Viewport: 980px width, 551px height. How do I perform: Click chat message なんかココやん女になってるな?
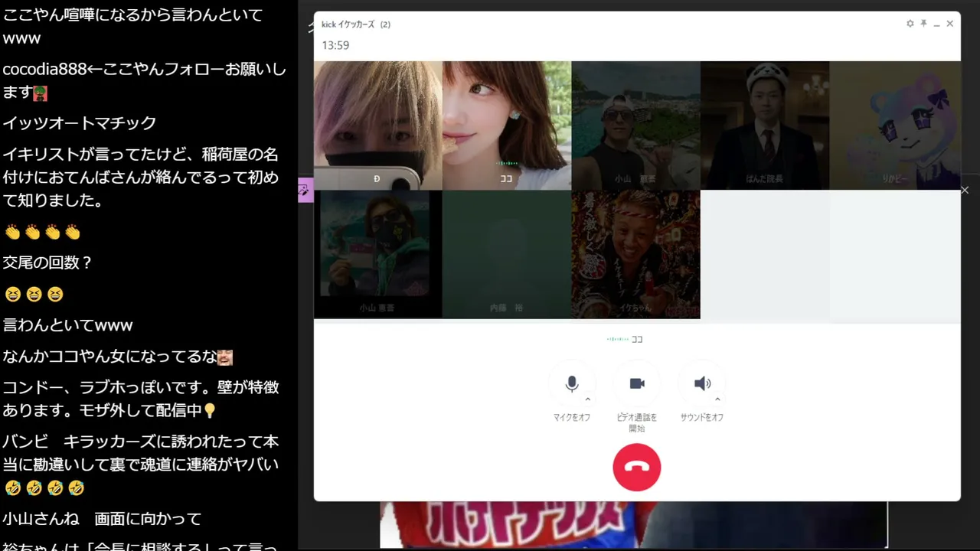point(118,357)
